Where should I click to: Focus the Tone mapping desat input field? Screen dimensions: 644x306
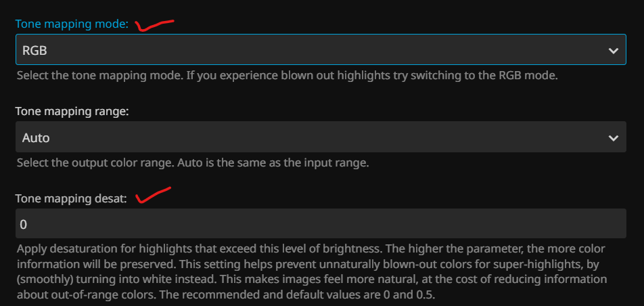320,224
